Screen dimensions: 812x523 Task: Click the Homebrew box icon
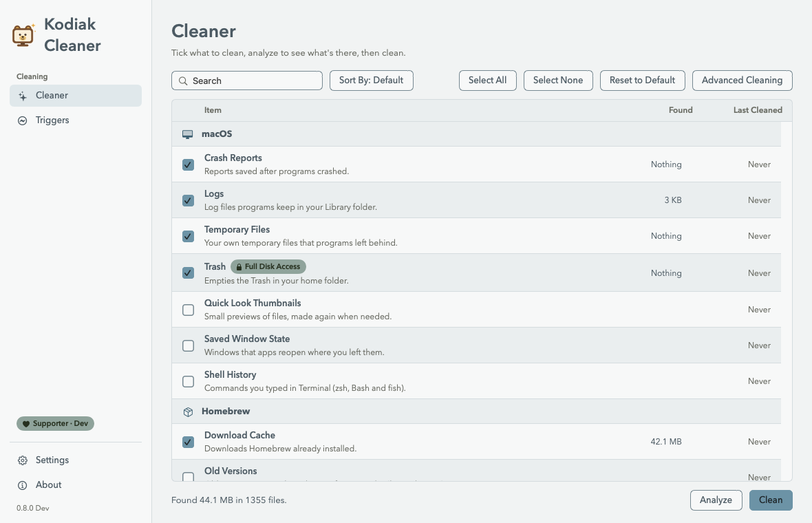point(188,412)
